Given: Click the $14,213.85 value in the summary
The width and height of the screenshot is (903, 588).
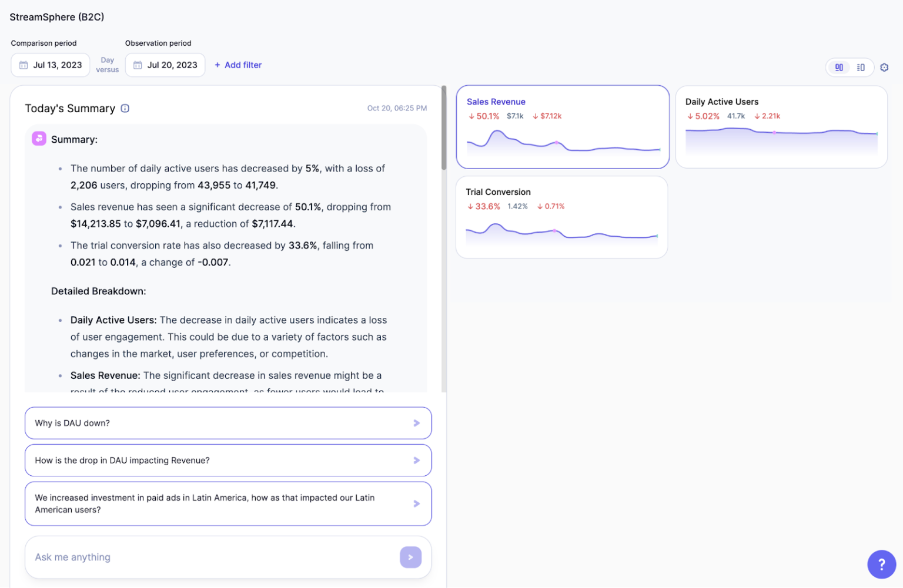Looking at the screenshot, I should 96,224.
